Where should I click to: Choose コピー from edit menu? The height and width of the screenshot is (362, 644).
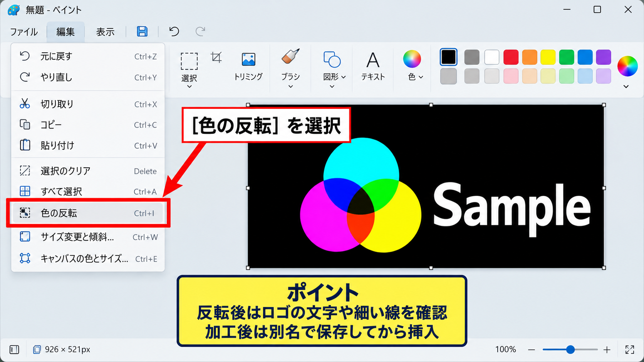point(88,125)
